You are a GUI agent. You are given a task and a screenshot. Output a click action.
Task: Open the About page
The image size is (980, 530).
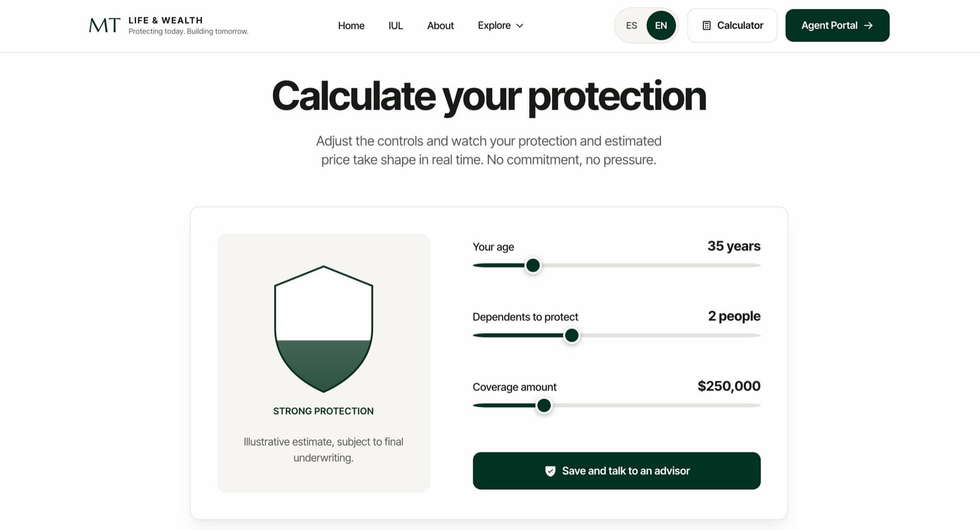(440, 26)
